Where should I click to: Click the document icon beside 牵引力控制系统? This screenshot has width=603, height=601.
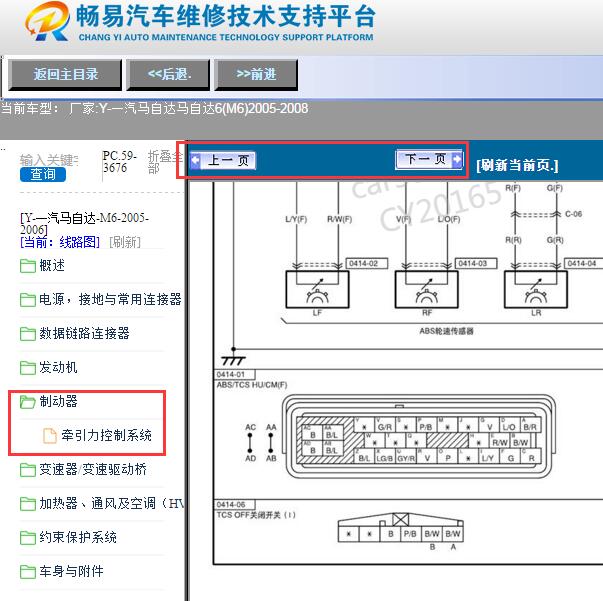tap(50, 435)
